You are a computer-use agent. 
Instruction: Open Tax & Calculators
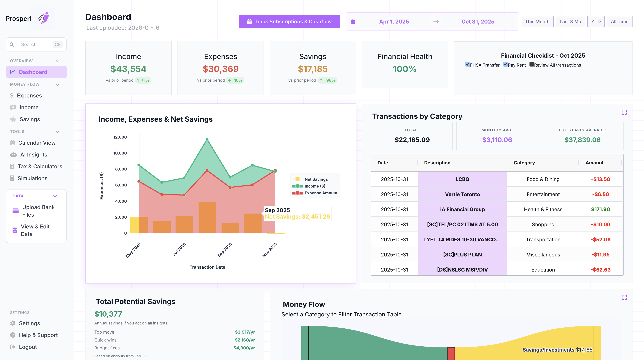[40, 166]
